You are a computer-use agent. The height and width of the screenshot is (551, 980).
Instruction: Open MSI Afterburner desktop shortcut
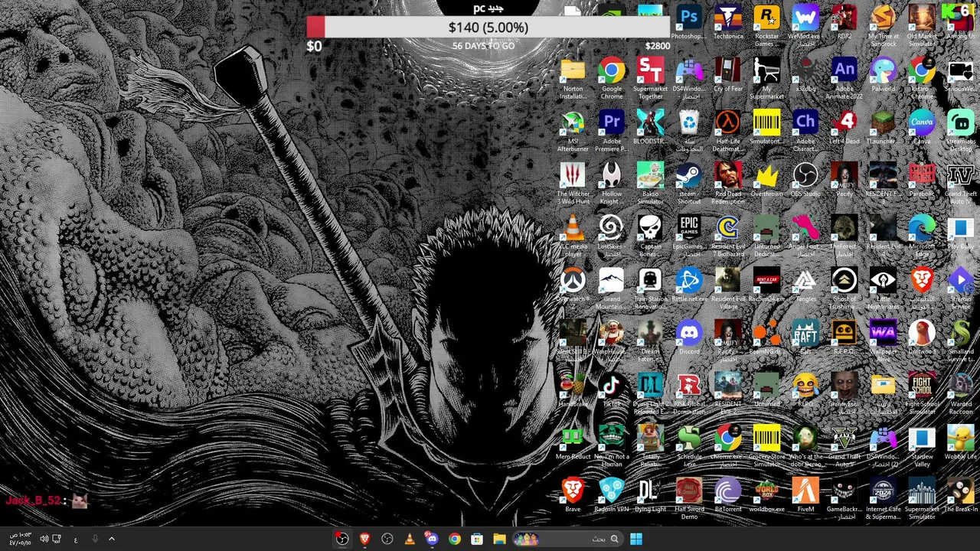pyautogui.click(x=573, y=132)
